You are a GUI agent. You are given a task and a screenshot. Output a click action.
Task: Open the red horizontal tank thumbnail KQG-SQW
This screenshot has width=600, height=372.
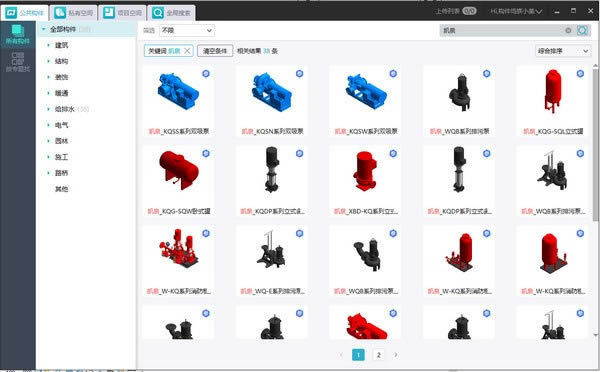click(178, 171)
